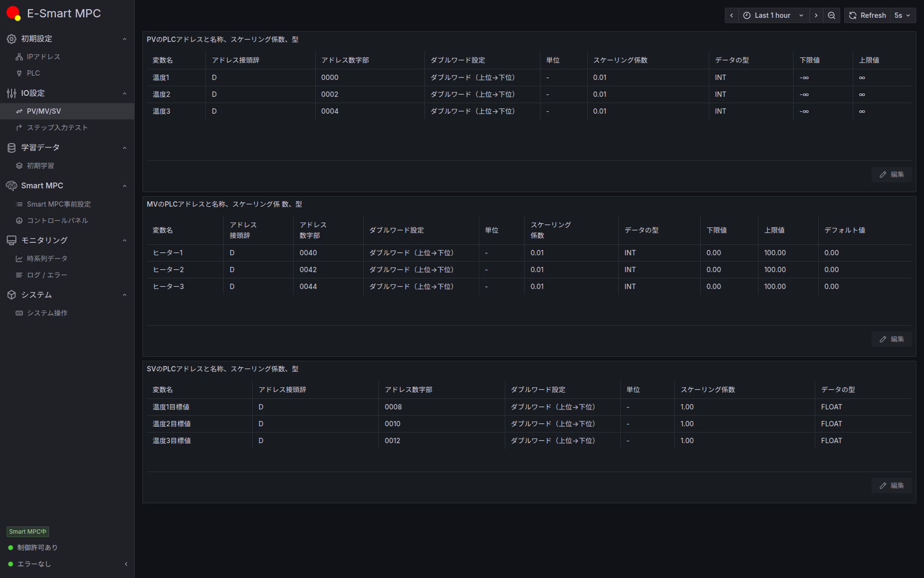The width and height of the screenshot is (924, 578).
Task: Collapse the 初期設定 section
Action: pyautogui.click(x=125, y=39)
